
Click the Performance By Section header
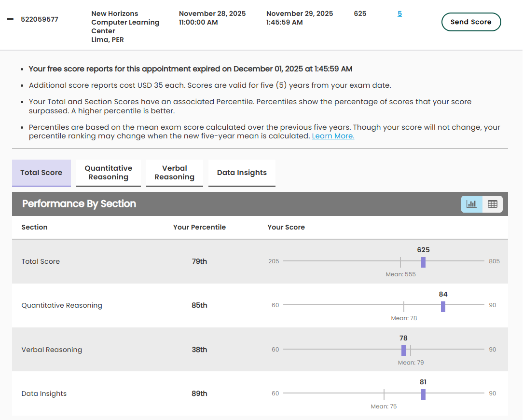79,204
